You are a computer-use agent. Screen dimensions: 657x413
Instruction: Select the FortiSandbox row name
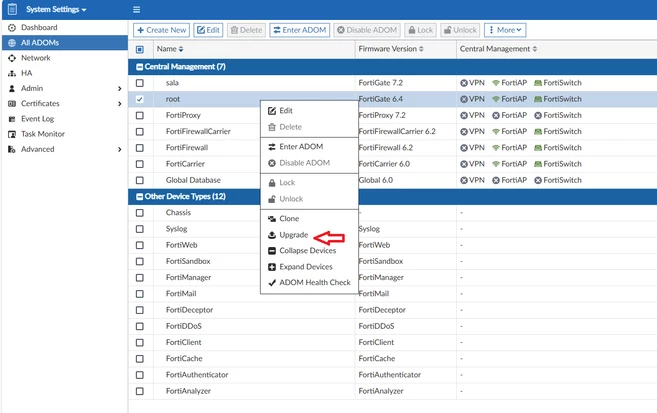[x=188, y=261]
